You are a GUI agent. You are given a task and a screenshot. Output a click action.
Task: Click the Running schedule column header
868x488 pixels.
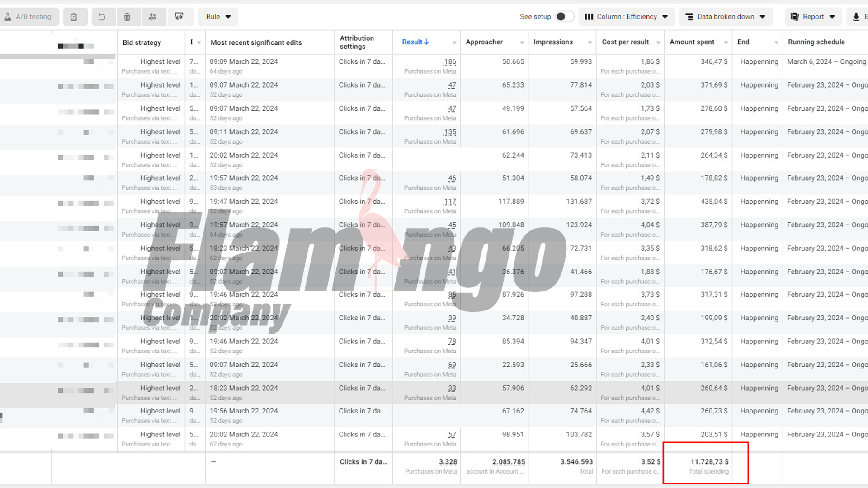click(x=816, y=42)
